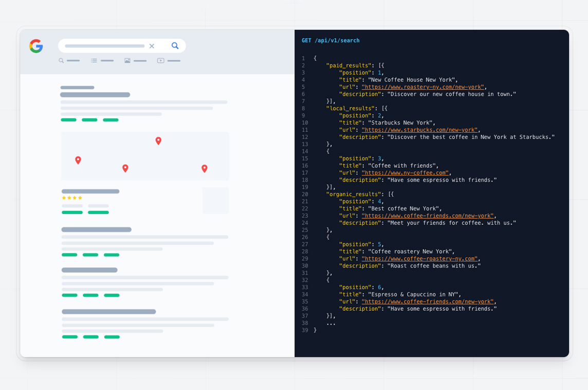This screenshot has width=588, height=390.
Task: Open the starbucks.com/new-york link
Action: coord(419,130)
